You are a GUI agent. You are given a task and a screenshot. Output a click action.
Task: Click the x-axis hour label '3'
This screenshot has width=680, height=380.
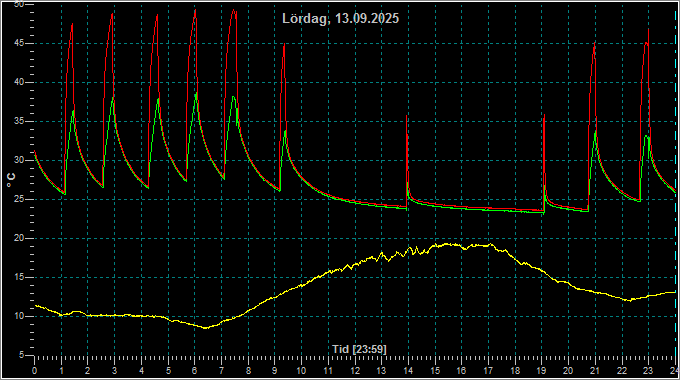114,371
